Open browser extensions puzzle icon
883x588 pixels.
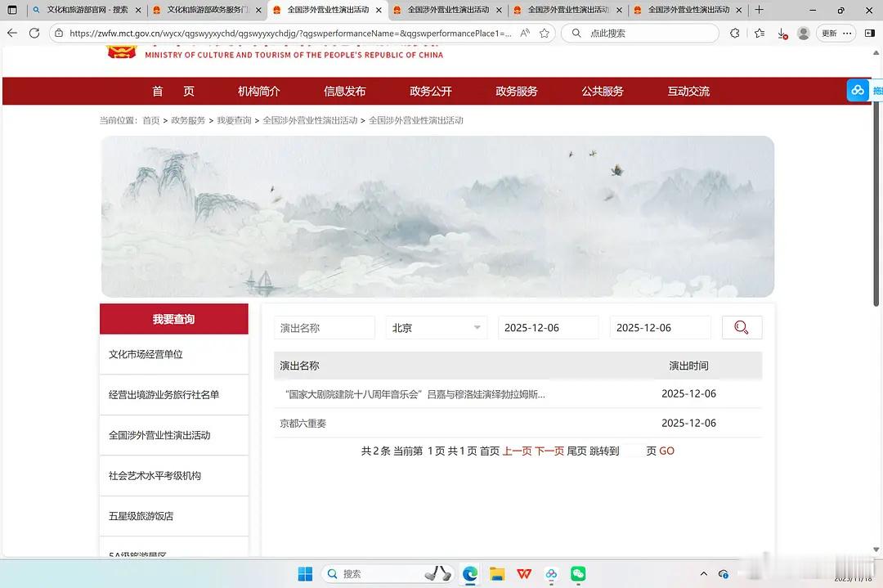(734, 34)
